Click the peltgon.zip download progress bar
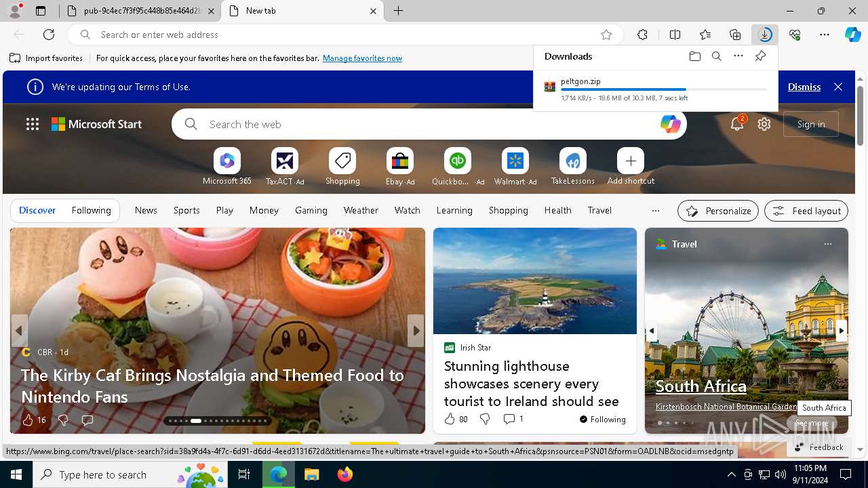The image size is (868, 488). pyautogui.click(x=664, y=89)
